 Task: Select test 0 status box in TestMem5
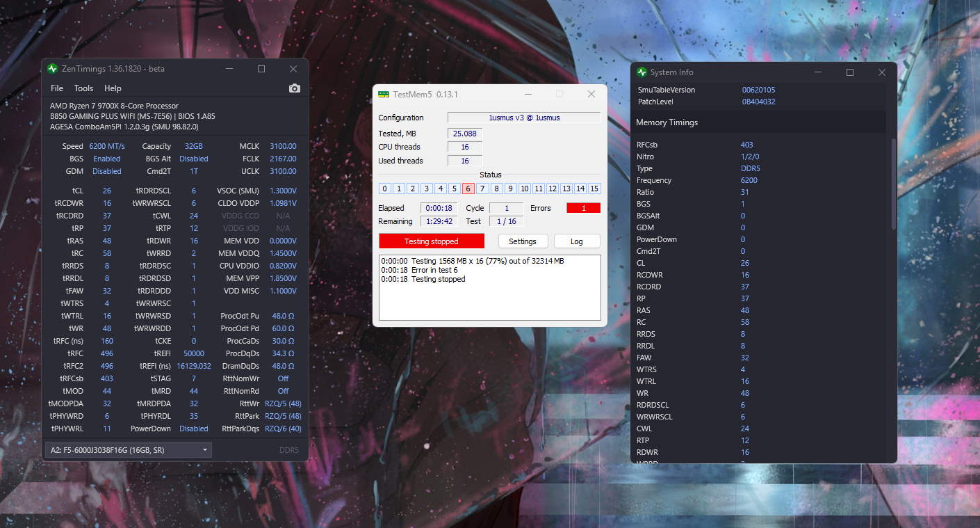pyautogui.click(x=385, y=189)
